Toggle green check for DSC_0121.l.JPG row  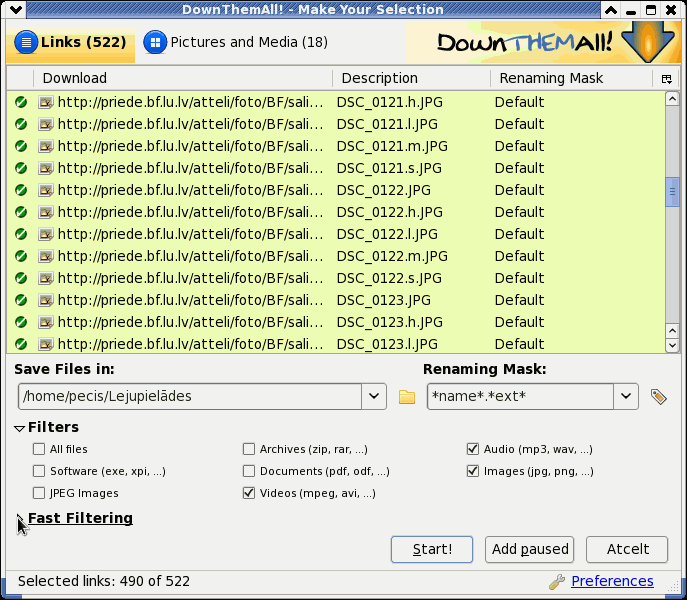coord(21,124)
